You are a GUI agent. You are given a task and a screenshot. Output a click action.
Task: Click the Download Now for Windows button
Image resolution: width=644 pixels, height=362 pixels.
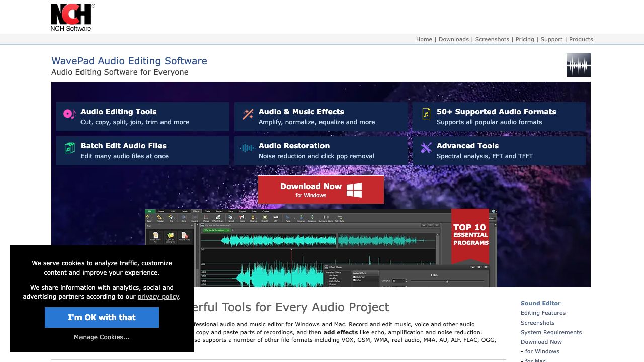point(321,190)
